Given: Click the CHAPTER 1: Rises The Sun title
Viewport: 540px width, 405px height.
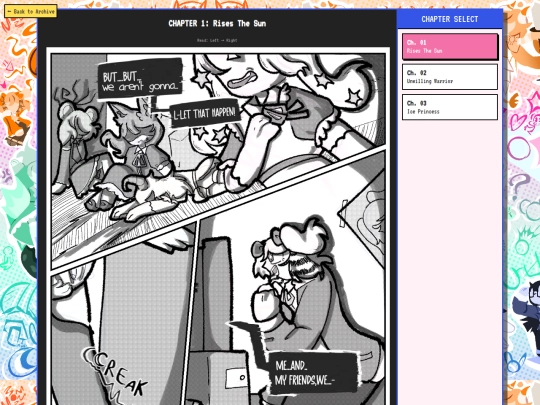Looking at the screenshot, I should (217, 23).
